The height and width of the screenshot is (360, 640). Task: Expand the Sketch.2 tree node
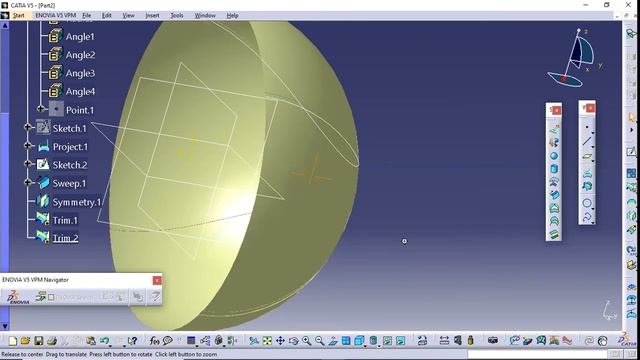[x=27, y=164]
